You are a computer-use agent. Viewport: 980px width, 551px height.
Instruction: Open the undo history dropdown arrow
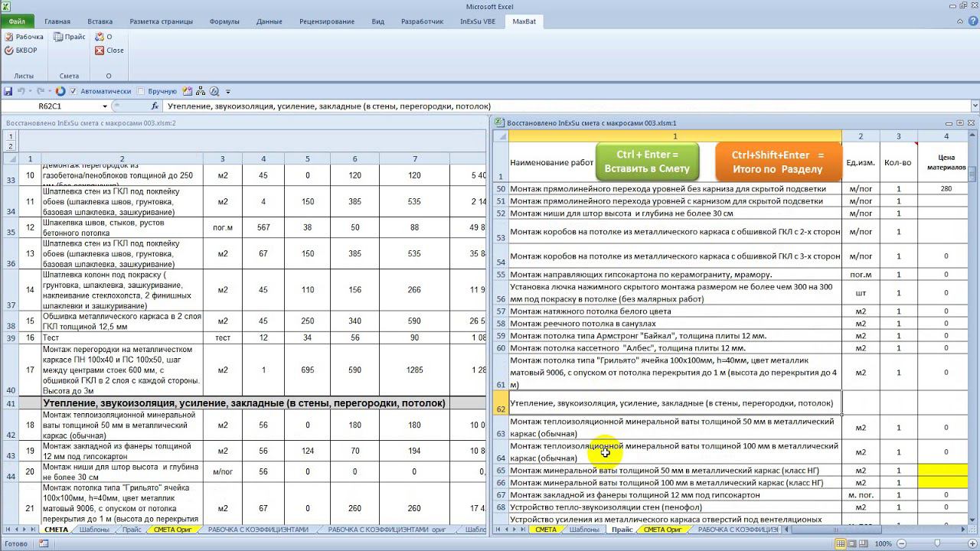(x=31, y=92)
